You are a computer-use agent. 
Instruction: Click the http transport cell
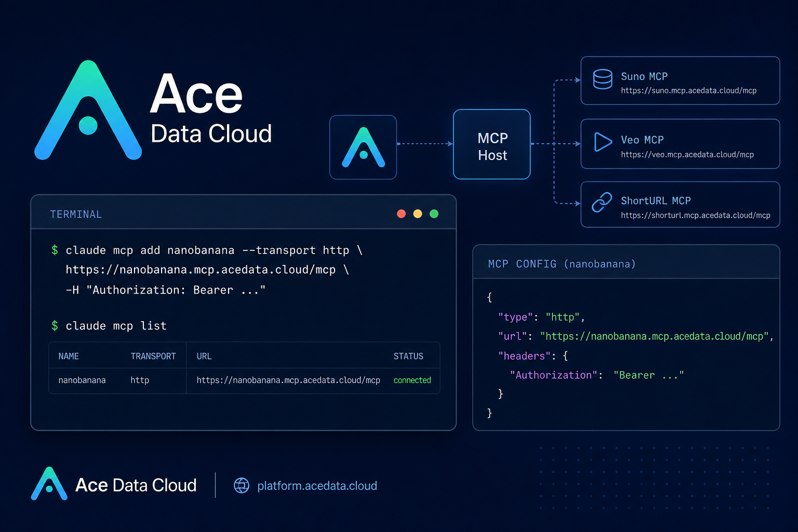click(x=140, y=380)
